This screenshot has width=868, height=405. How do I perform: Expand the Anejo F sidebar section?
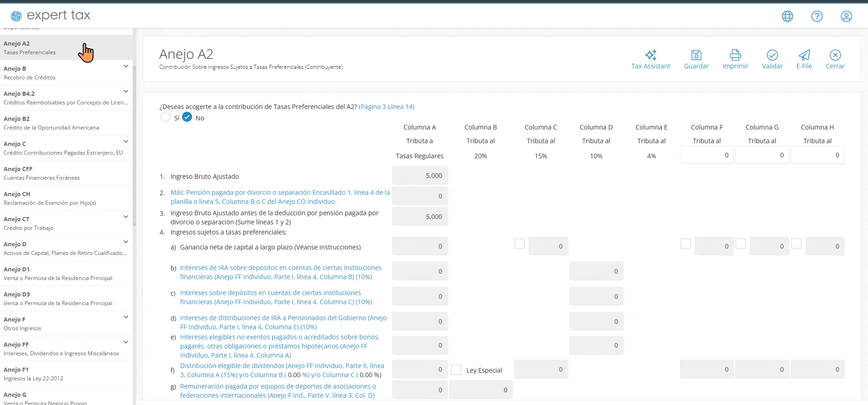click(126, 317)
